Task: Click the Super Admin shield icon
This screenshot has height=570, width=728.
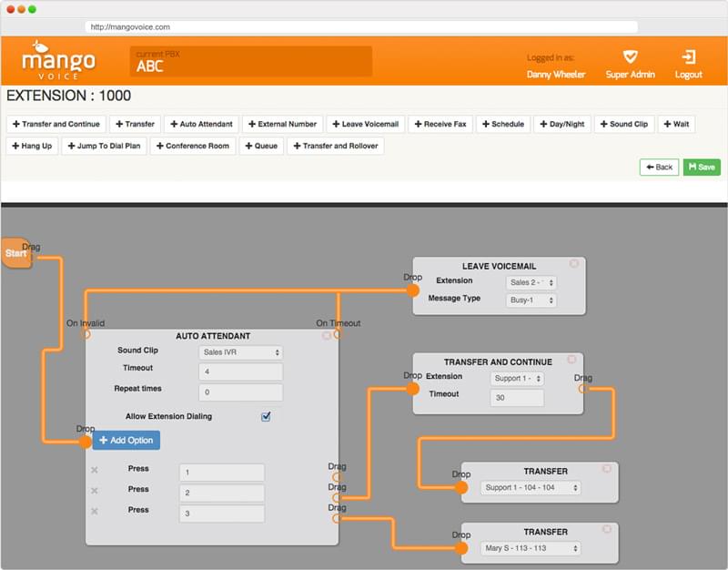Action: click(x=630, y=56)
